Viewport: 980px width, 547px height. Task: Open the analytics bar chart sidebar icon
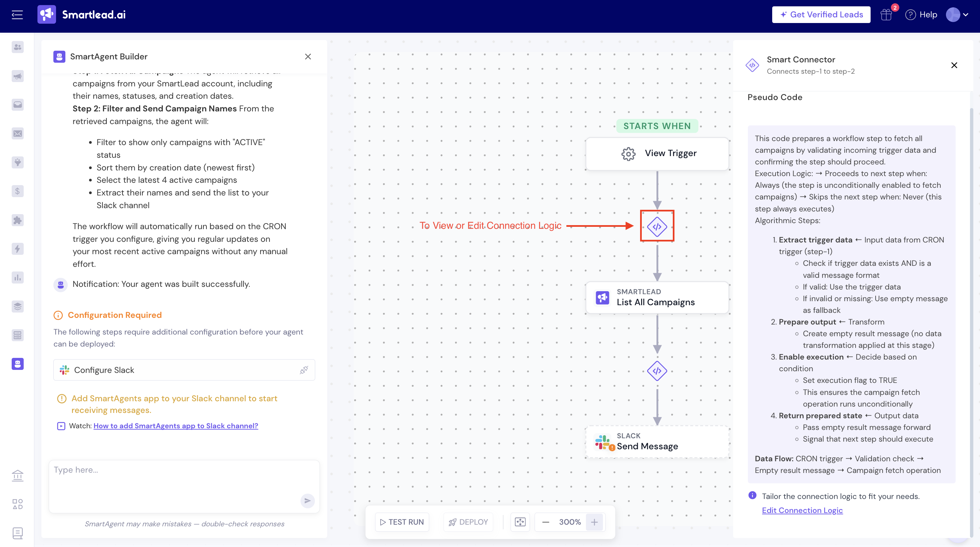click(x=17, y=278)
